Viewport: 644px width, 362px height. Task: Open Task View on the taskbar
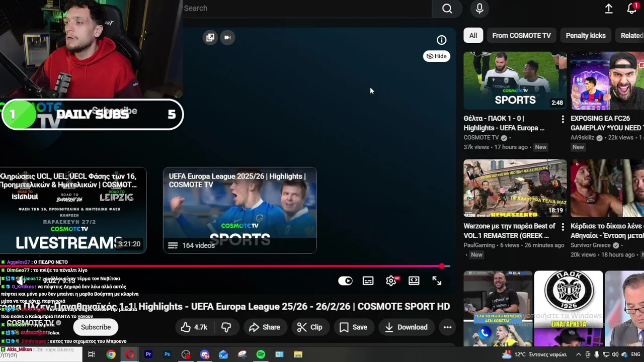click(92, 354)
